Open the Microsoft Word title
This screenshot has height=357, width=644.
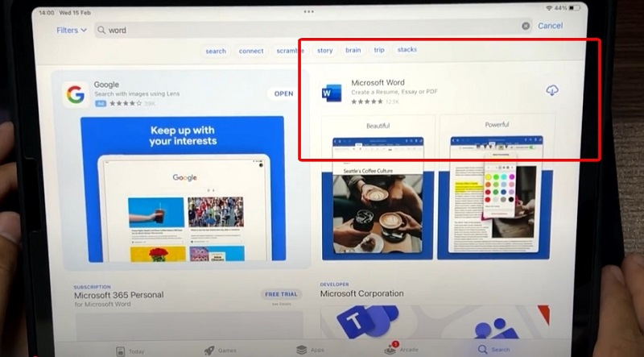coord(378,82)
